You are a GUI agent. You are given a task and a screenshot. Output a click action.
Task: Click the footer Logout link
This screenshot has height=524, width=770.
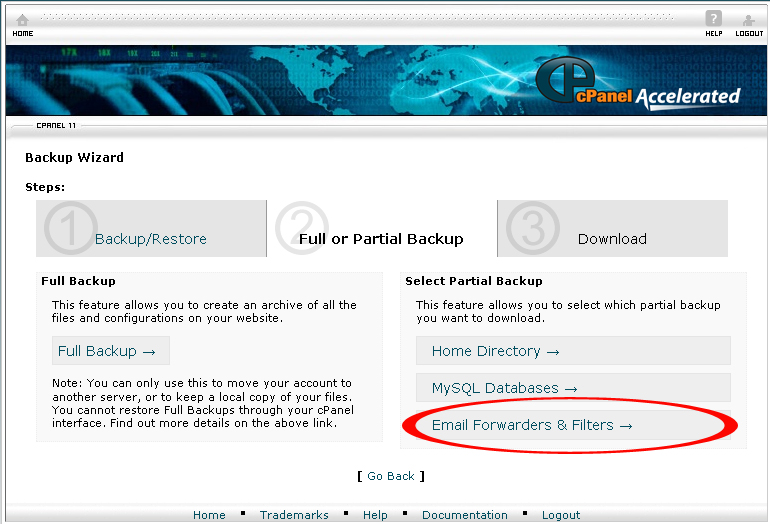click(x=561, y=515)
